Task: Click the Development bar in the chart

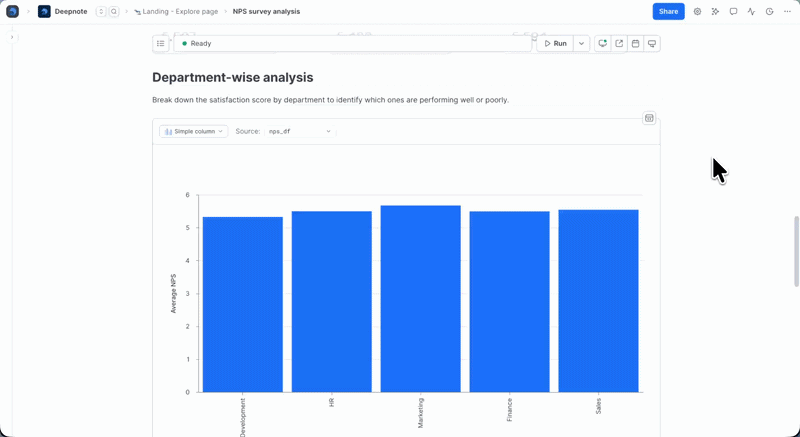Action: [x=243, y=304]
